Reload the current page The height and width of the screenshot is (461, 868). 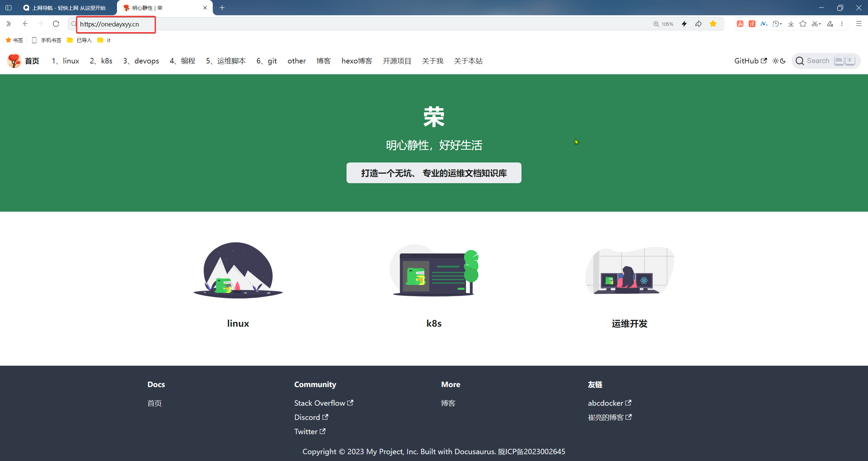click(56, 24)
